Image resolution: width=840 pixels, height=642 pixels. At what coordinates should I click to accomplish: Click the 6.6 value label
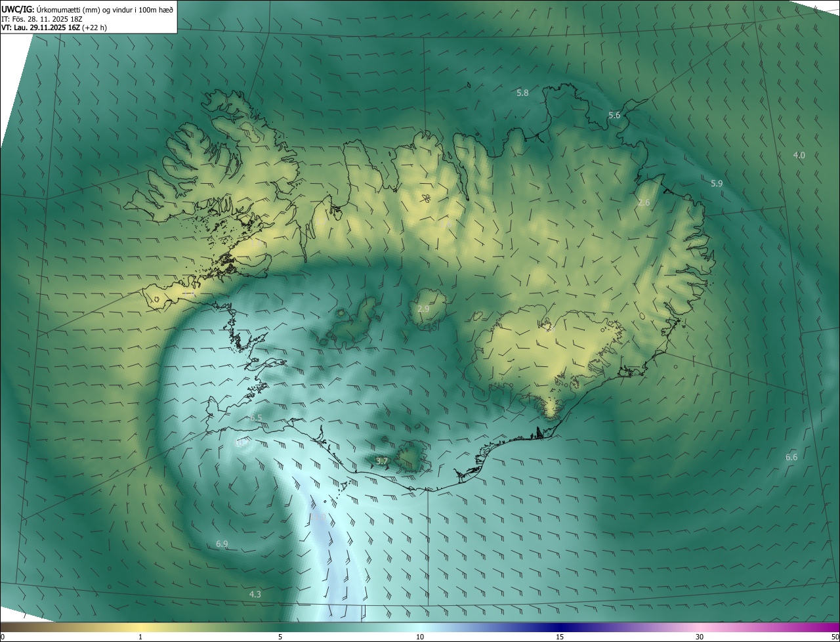click(x=791, y=458)
